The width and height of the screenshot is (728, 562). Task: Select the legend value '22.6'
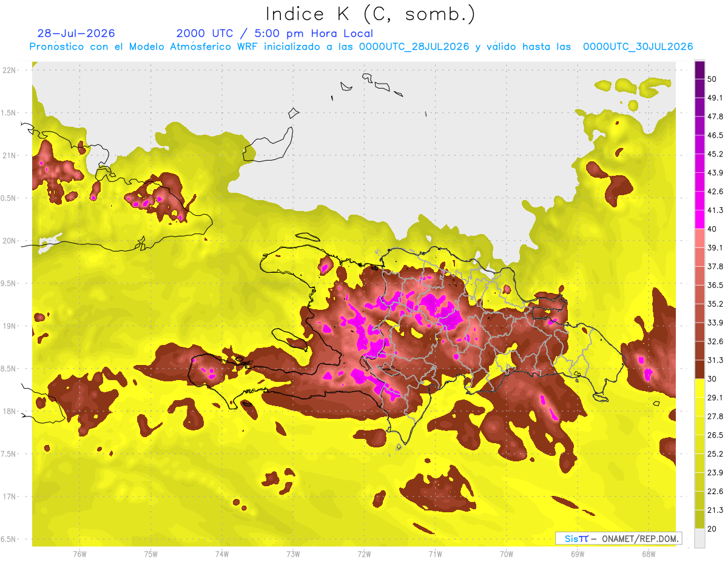coord(715,492)
